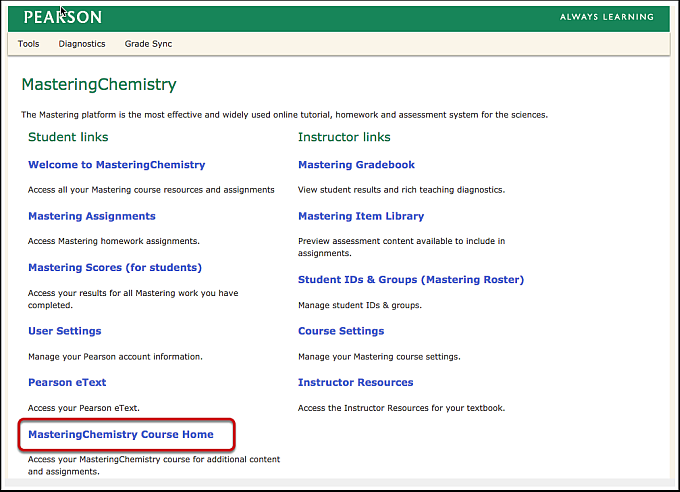Screen dimensions: 680x492
Task: Click the Always Learning tagline
Action: 606,17
